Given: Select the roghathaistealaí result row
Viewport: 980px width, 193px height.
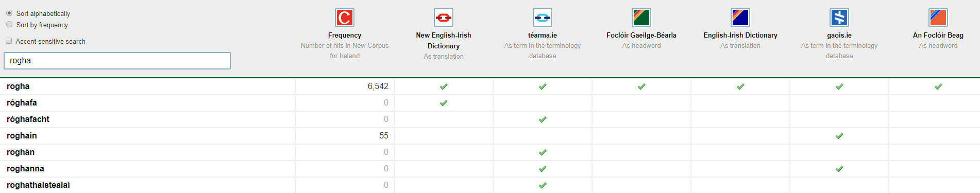Looking at the screenshot, I should (x=489, y=185).
